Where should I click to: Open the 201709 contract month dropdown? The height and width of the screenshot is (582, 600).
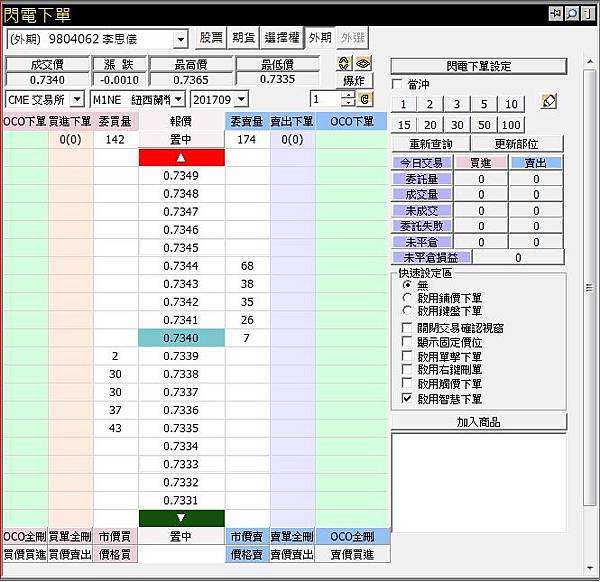241,100
